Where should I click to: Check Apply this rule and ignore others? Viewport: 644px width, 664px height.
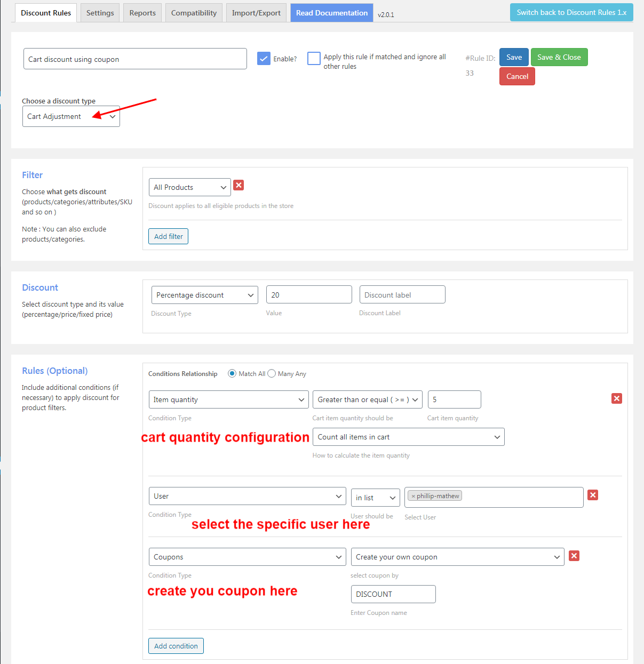[x=314, y=59]
